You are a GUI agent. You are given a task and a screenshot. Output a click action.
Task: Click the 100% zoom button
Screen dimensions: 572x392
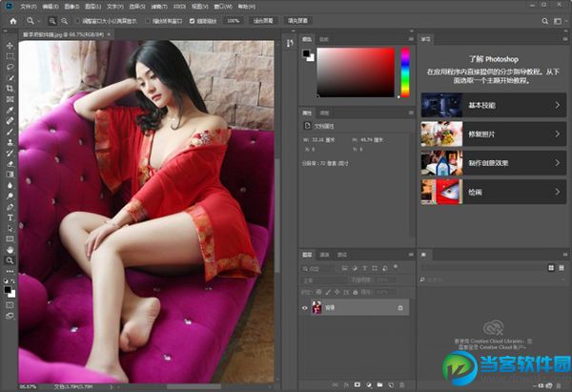click(x=234, y=19)
